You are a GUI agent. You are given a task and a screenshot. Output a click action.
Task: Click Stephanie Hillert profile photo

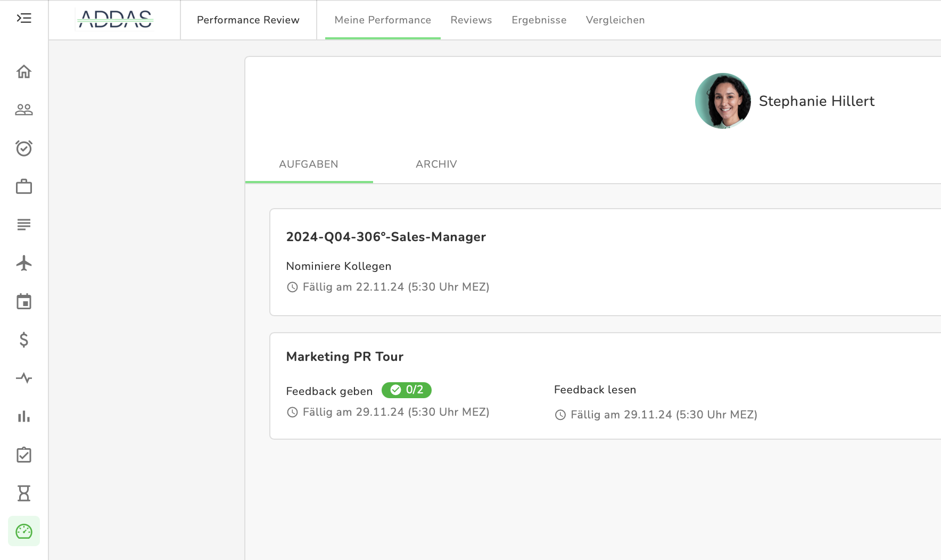[723, 101]
